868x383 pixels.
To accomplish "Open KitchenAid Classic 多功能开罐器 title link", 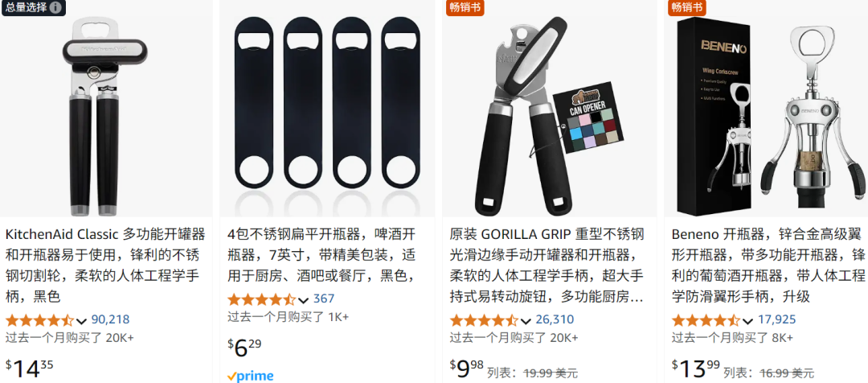I will (105, 266).
